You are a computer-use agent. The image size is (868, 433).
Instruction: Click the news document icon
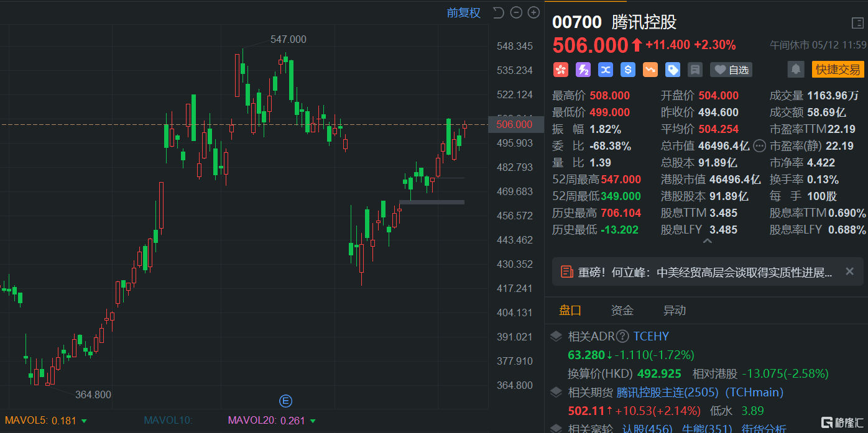[x=566, y=271]
